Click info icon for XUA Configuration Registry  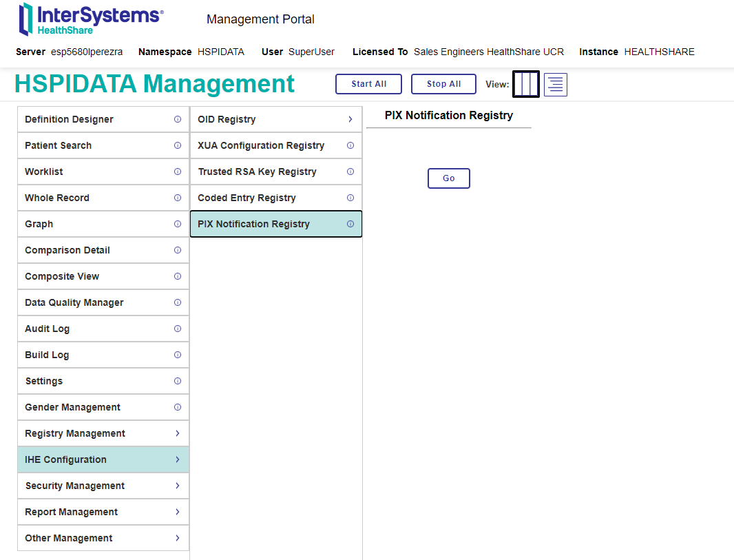click(350, 145)
